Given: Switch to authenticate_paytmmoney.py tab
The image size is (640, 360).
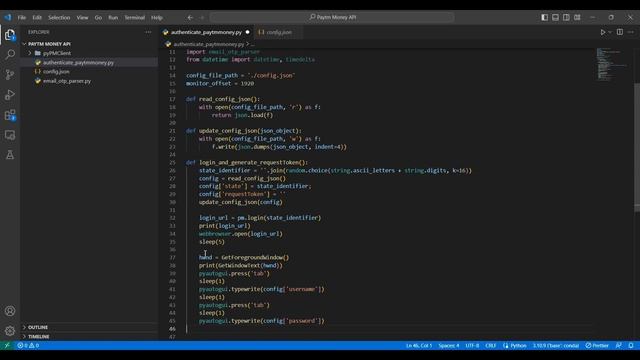Looking at the screenshot, I should [x=206, y=32].
